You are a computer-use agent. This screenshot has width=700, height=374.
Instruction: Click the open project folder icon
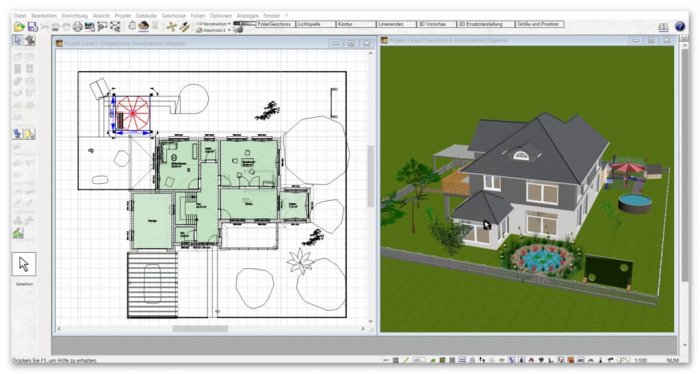tap(19, 27)
